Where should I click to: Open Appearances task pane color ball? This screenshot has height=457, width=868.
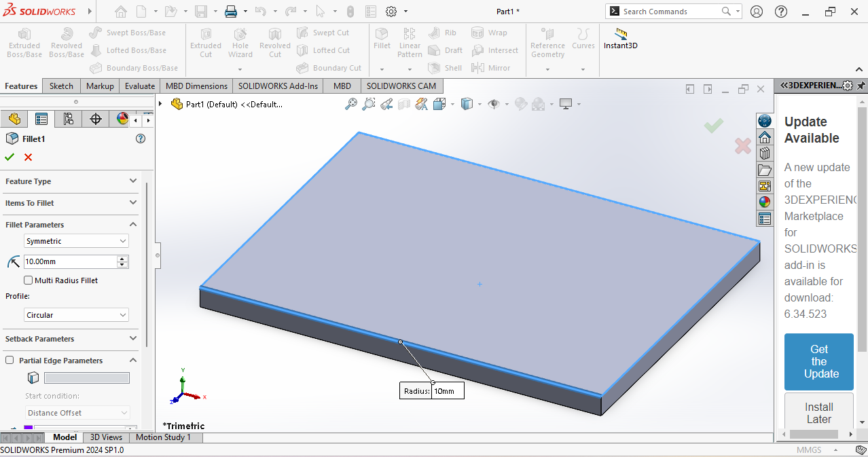point(765,202)
